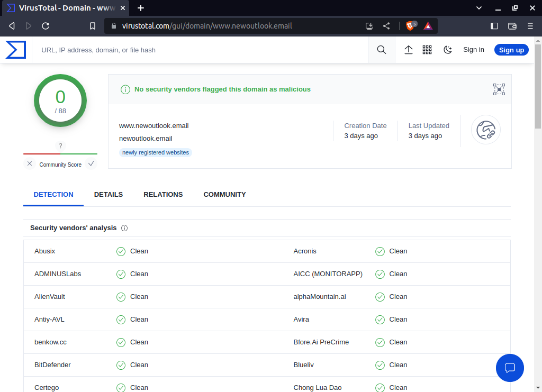Click the VirusTotal logo in the header
542x392 pixels.
coord(16,49)
